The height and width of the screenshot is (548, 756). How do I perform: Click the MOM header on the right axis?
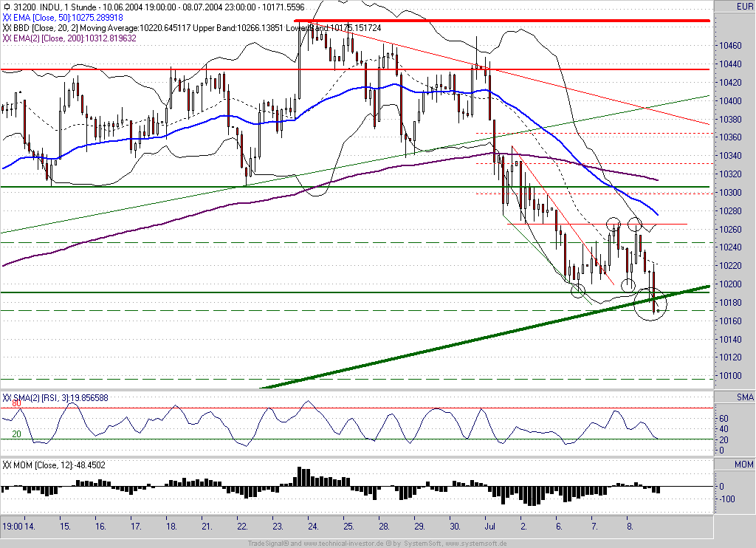(743, 464)
